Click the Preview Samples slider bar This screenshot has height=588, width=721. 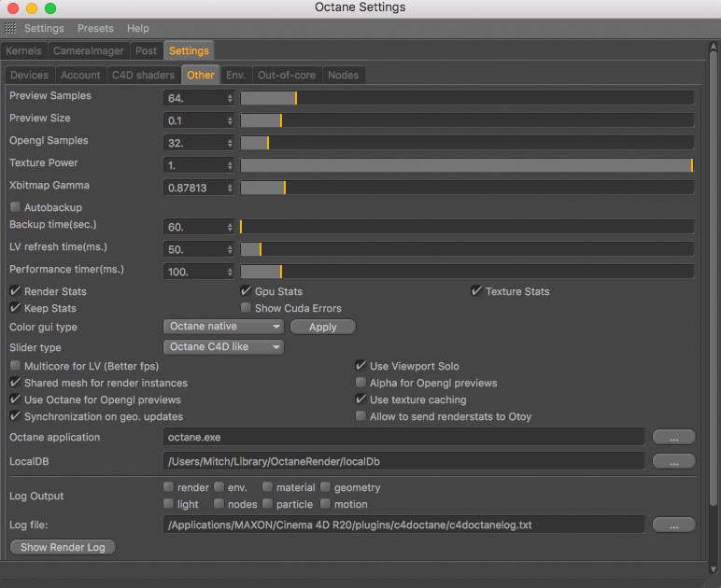(467, 98)
